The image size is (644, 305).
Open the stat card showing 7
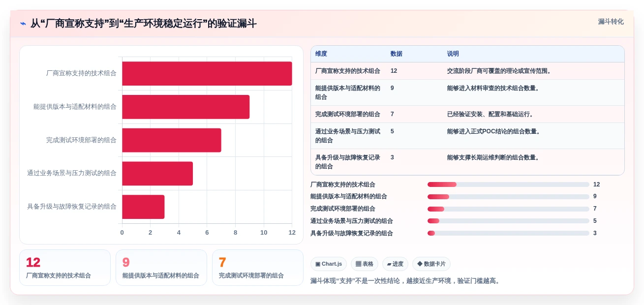click(x=258, y=268)
